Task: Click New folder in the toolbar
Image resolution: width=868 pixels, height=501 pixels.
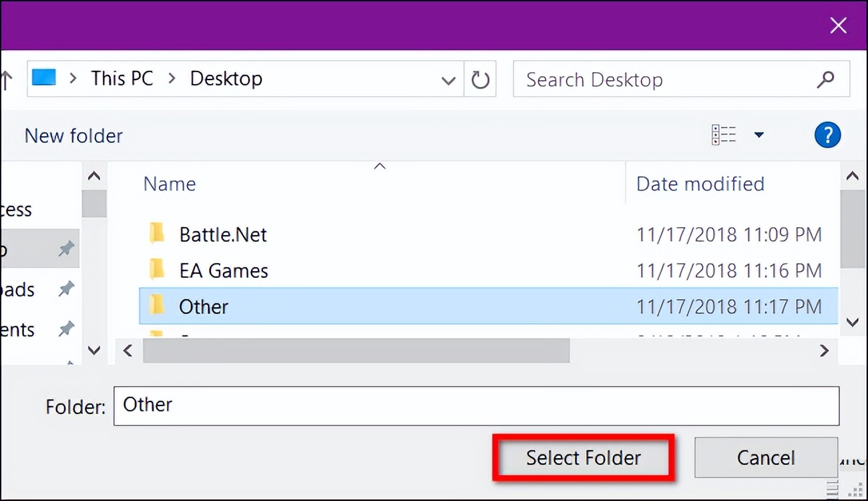Action: pyautogui.click(x=73, y=136)
